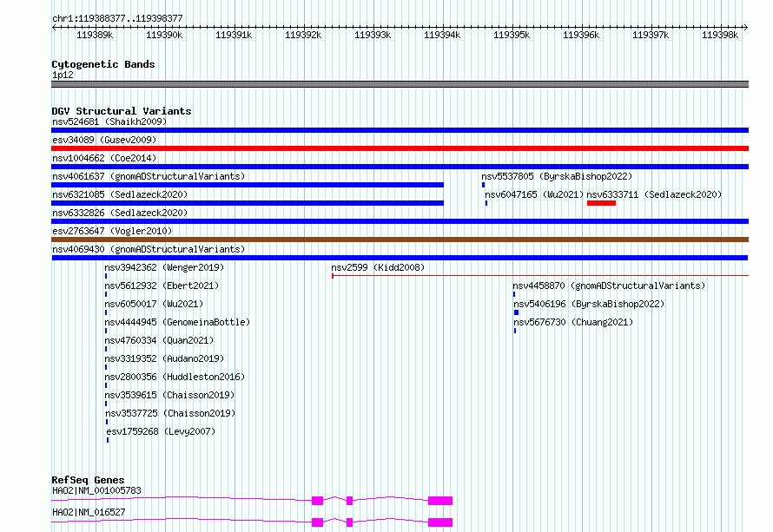The width and height of the screenshot is (773, 532).
Task: Click the brown esv2763647 variant bar
Action: coord(400,240)
